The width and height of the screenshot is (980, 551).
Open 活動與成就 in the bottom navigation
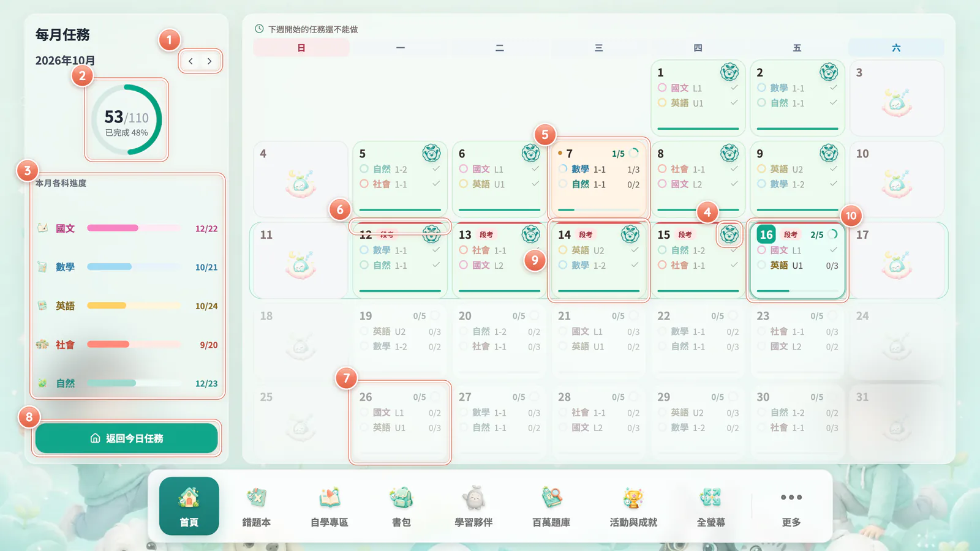633,506
